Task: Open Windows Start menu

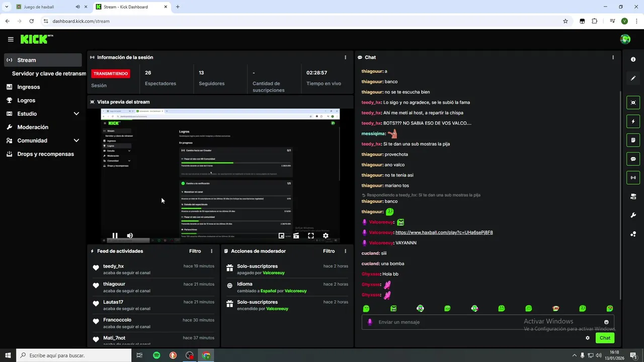Action: (x=8, y=355)
